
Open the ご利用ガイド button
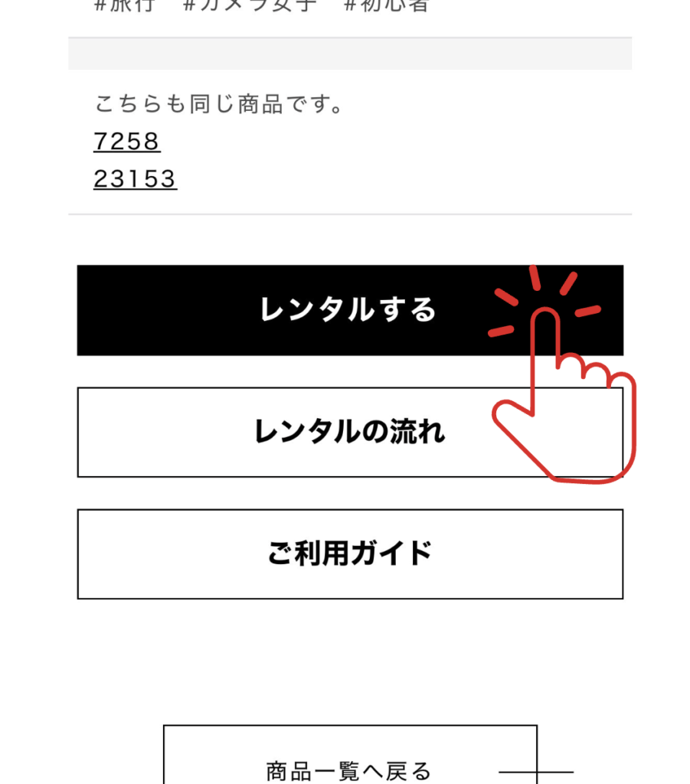coord(350,554)
